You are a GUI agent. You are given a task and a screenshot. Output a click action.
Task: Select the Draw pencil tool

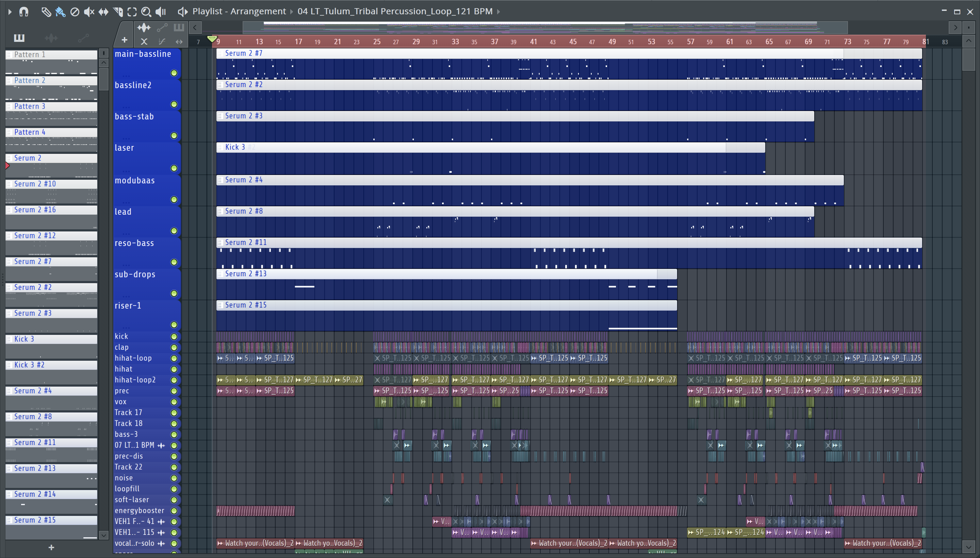click(46, 12)
